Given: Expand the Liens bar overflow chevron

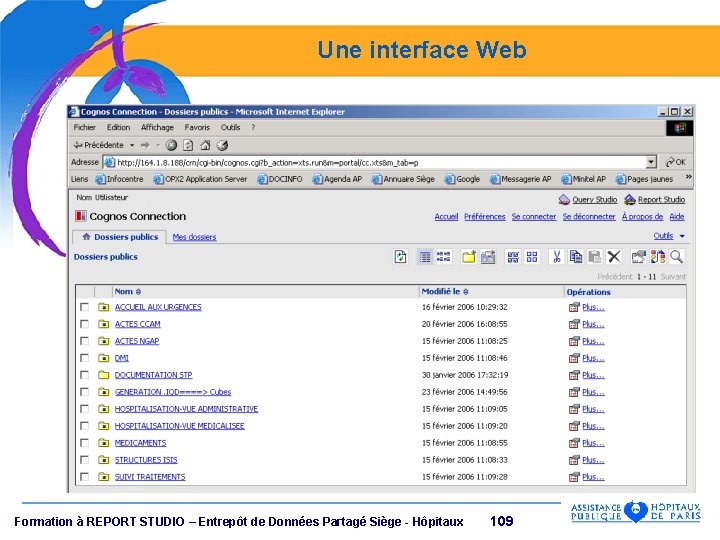Looking at the screenshot, I should coord(688,177).
